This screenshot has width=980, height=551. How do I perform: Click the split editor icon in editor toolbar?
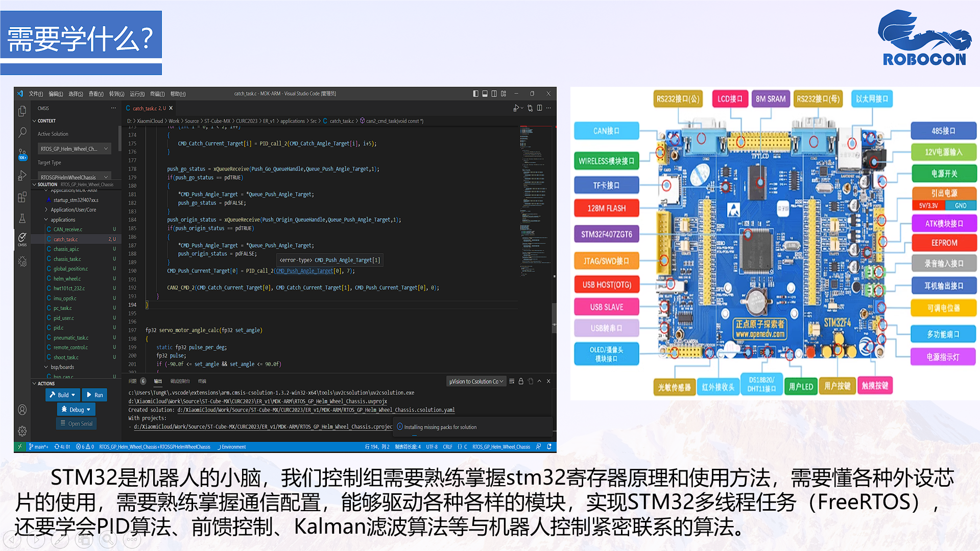539,108
